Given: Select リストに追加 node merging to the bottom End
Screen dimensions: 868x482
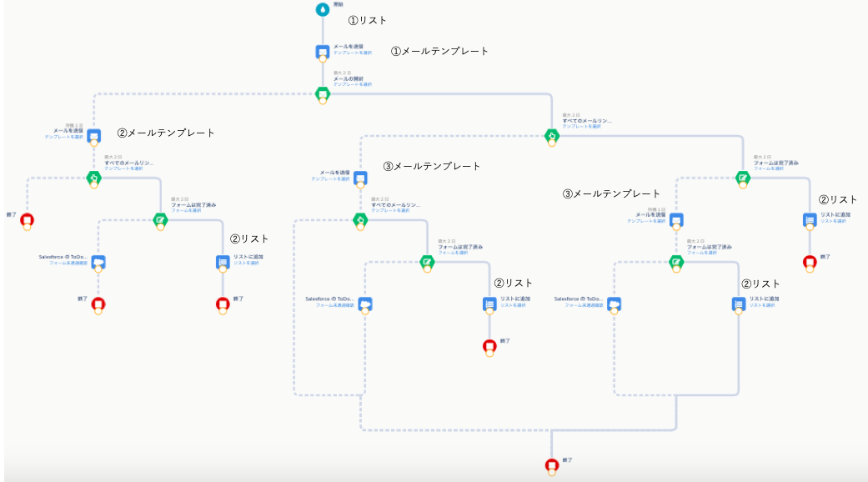Looking at the screenshot, I should tap(739, 304).
